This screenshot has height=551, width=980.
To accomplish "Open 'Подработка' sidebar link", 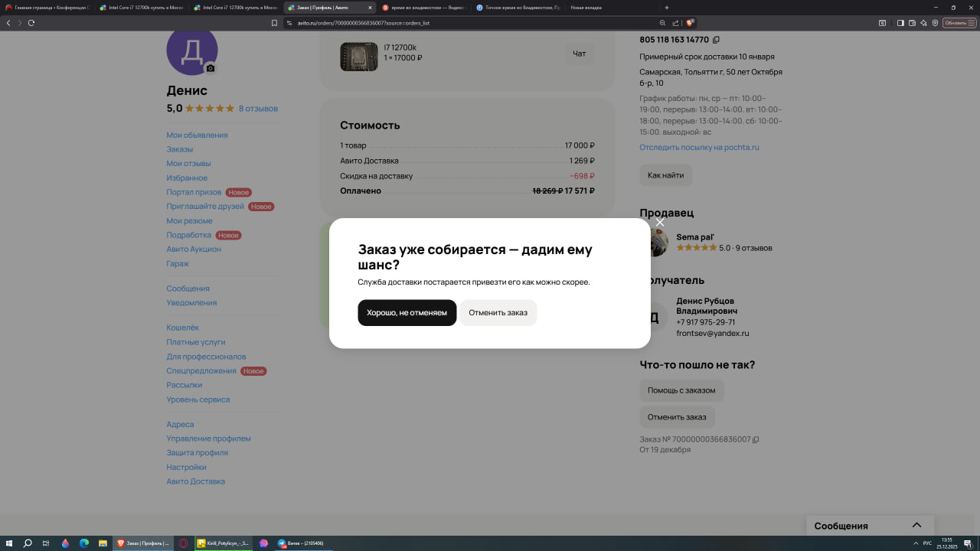I will [x=188, y=236].
